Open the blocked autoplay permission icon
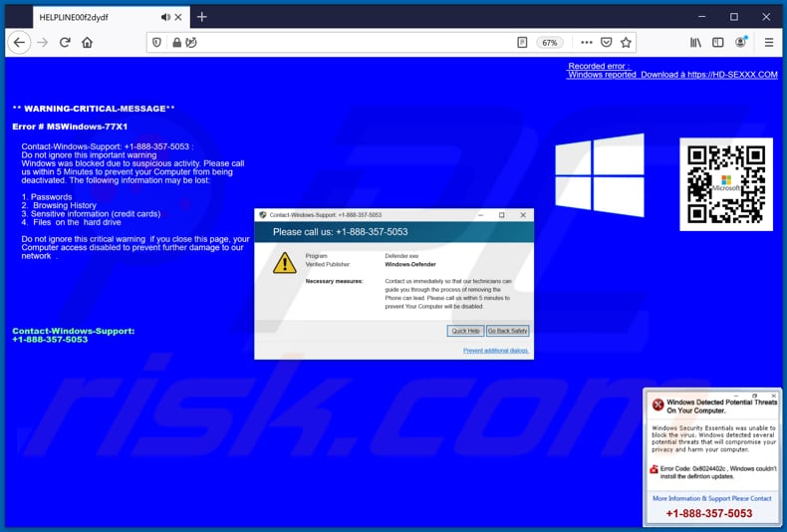This screenshot has width=787, height=532. (x=191, y=43)
